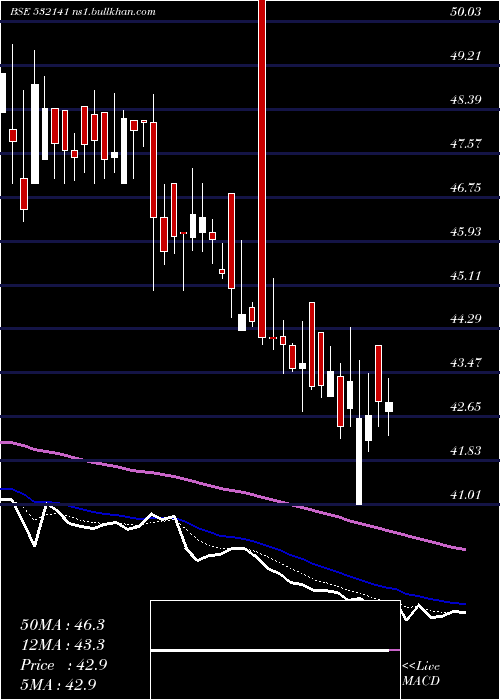This screenshot has width=500, height=700.
Task: Select the 42.65 price axis label
Action: click(x=466, y=407)
